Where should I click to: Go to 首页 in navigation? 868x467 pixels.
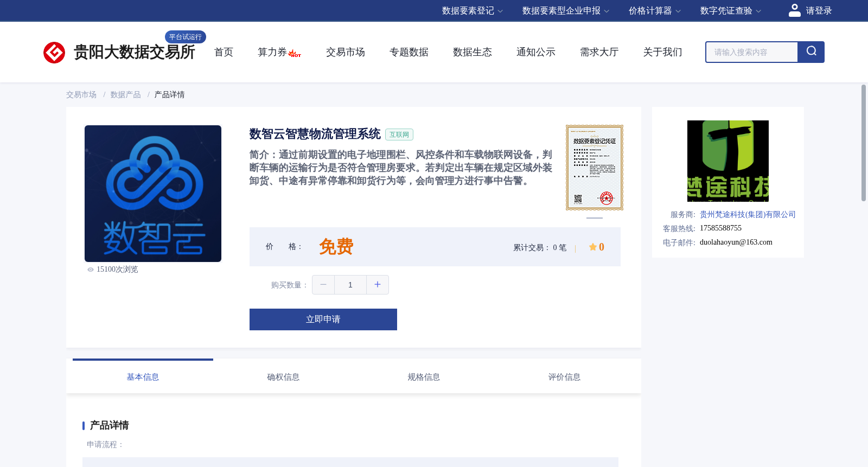pos(224,52)
